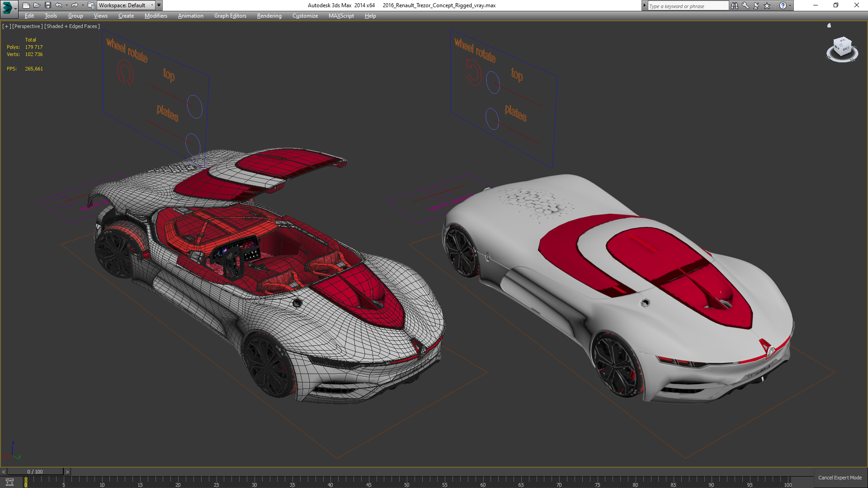
Task: Click the binoculars search icon
Action: [x=735, y=5]
